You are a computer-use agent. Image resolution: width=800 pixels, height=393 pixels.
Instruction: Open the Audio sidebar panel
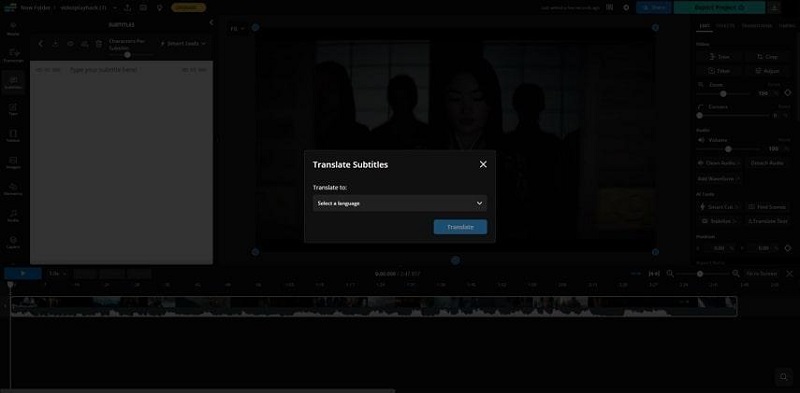click(x=13, y=215)
